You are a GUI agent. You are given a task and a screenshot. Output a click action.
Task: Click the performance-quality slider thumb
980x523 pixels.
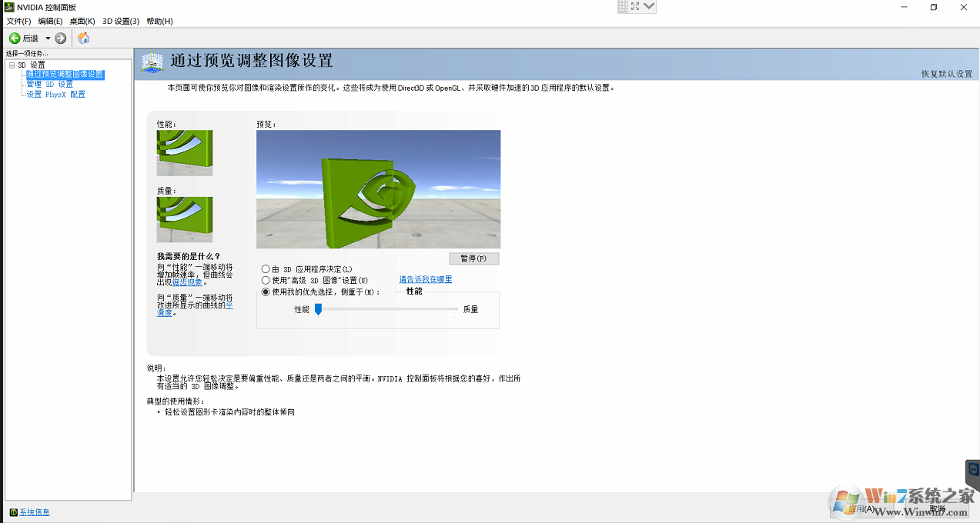318,308
